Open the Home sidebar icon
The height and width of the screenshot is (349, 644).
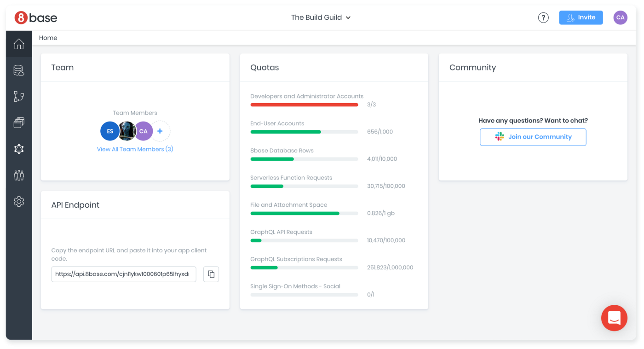tap(19, 44)
